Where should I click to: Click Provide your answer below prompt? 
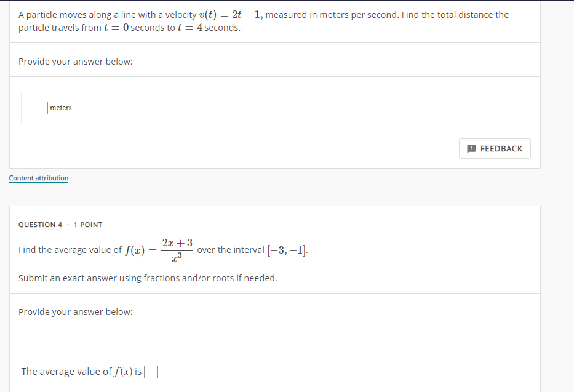pyautogui.click(x=75, y=61)
